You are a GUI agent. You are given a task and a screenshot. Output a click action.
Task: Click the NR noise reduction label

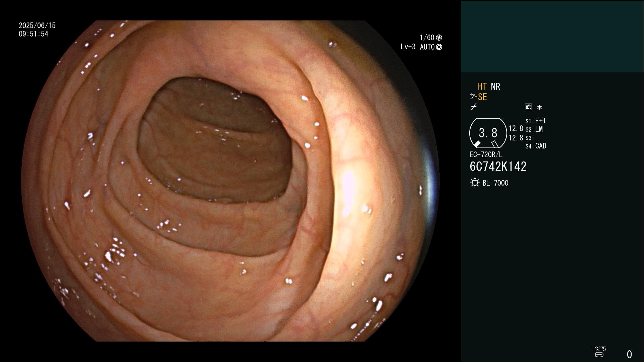pos(495,86)
